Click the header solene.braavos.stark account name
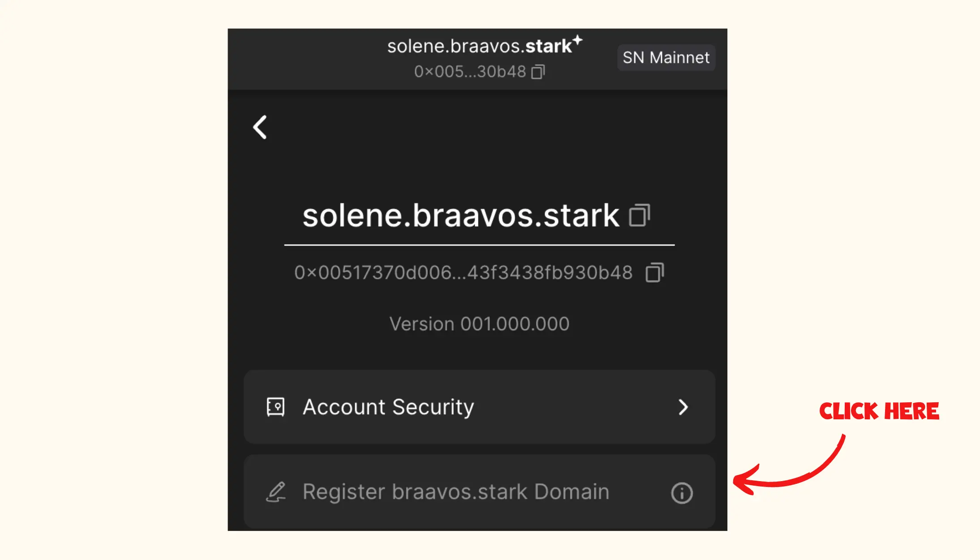980x560 pixels. pos(479,46)
